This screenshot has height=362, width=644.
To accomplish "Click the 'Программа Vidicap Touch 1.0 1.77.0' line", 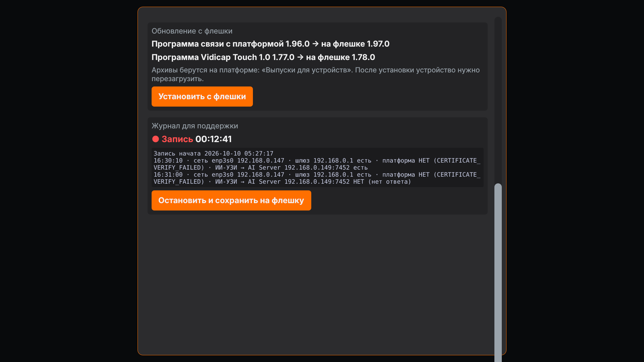I will pos(263,57).
